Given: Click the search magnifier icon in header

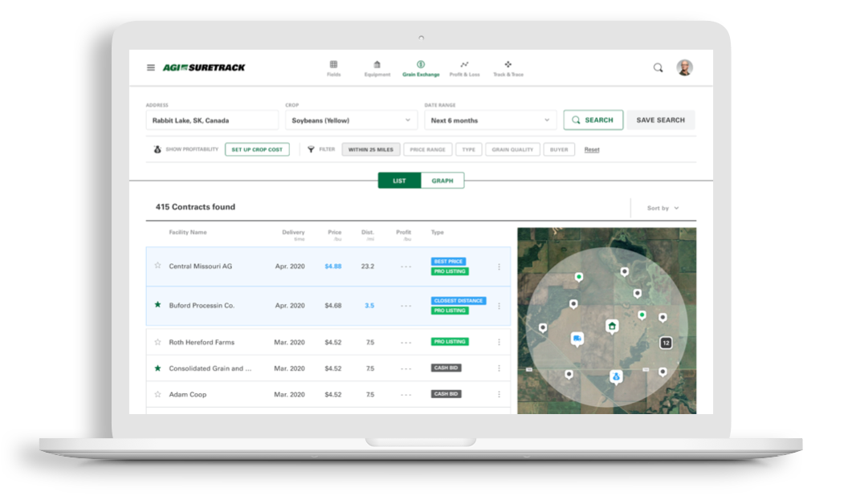Looking at the screenshot, I should pos(658,68).
